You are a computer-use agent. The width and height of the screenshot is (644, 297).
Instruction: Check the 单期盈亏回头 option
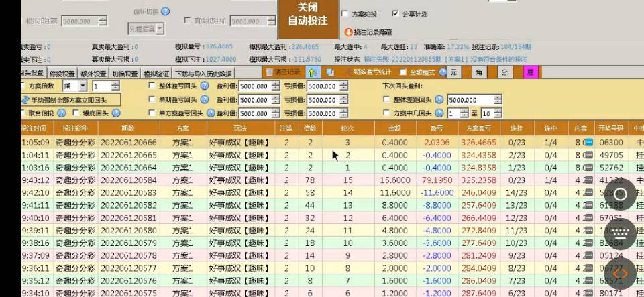pyautogui.click(x=152, y=100)
